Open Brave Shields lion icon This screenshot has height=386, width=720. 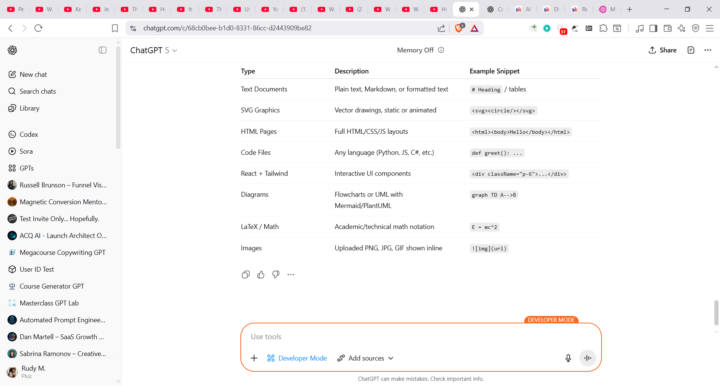(459, 28)
